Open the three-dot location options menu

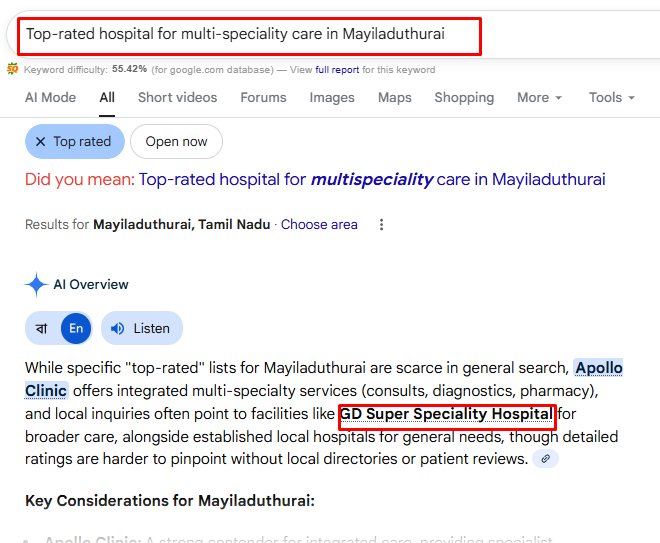pyautogui.click(x=381, y=225)
